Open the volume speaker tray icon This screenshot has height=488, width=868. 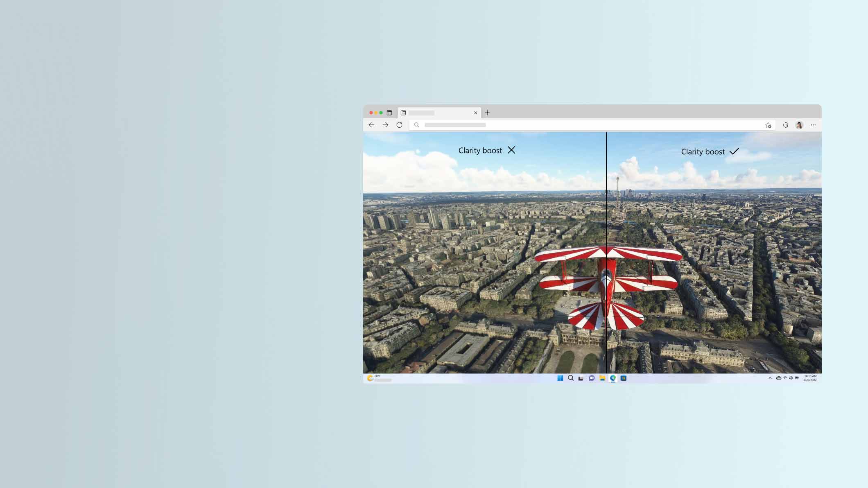point(791,378)
